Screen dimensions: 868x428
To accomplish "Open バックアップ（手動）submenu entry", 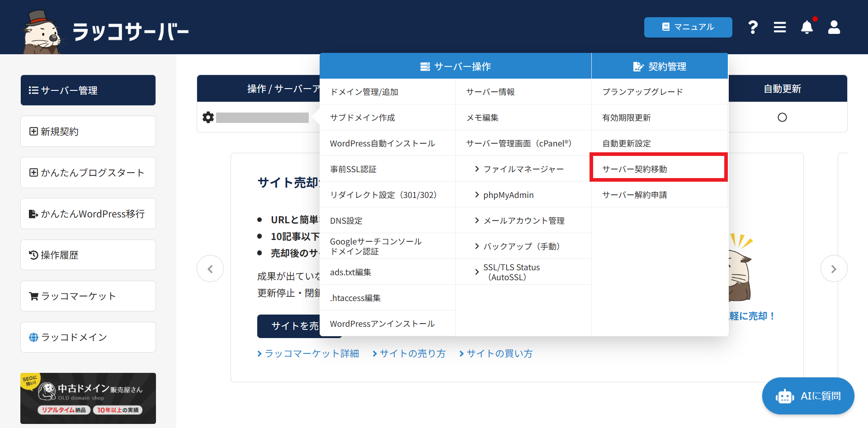I will [524, 246].
